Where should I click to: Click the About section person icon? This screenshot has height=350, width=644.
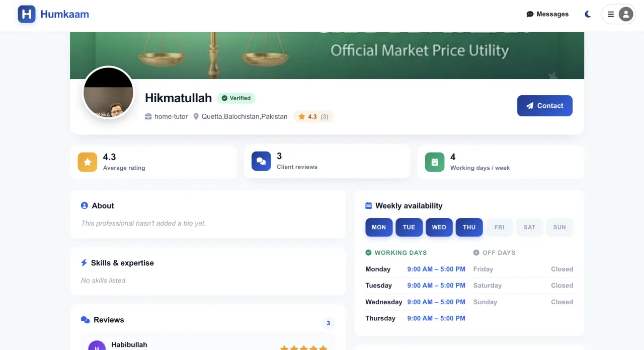tap(85, 205)
